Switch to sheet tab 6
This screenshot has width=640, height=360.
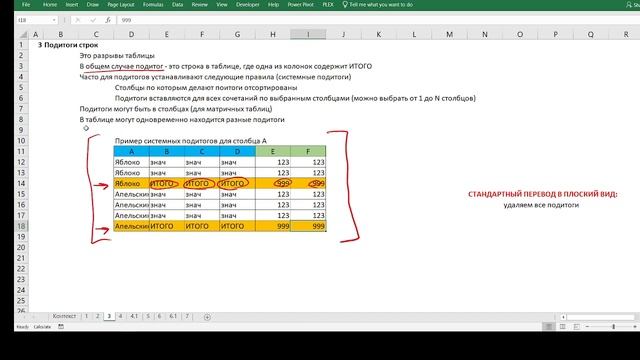point(159,316)
